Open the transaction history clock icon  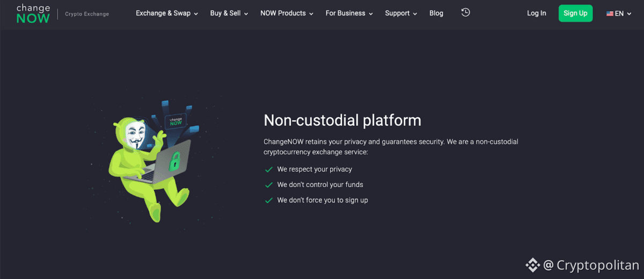coord(465,12)
